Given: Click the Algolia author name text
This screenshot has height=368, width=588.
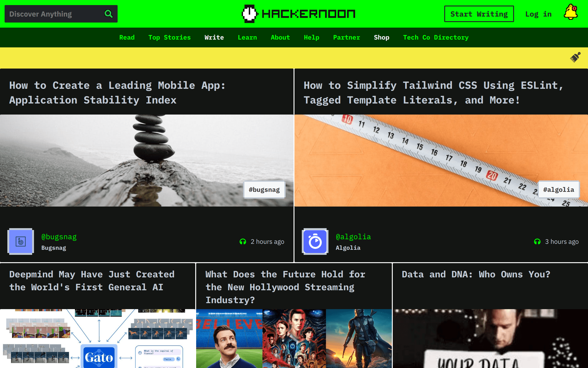Looking at the screenshot, I should pyautogui.click(x=348, y=248).
